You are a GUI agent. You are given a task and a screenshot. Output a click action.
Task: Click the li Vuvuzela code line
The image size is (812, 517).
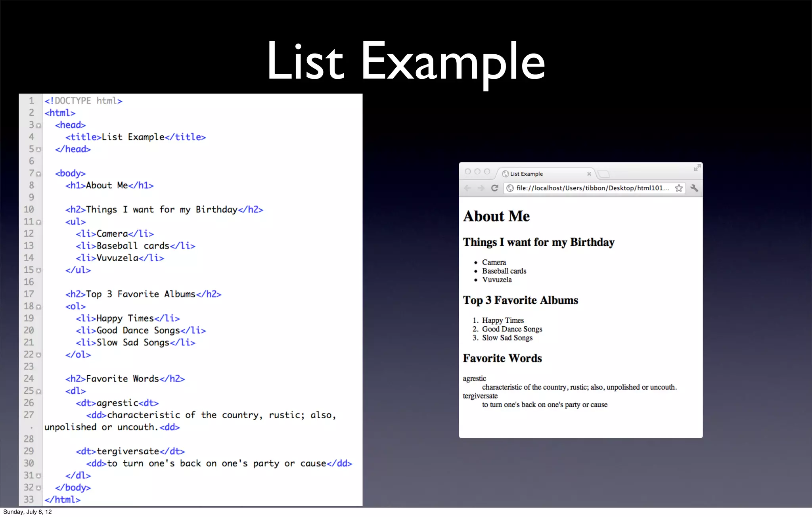(x=120, y=258)
